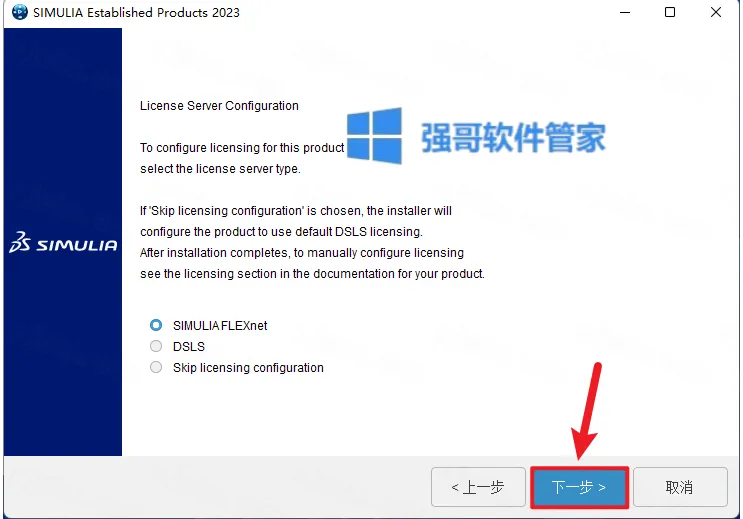Close the SIMULIA installer window

coord(716,12)
